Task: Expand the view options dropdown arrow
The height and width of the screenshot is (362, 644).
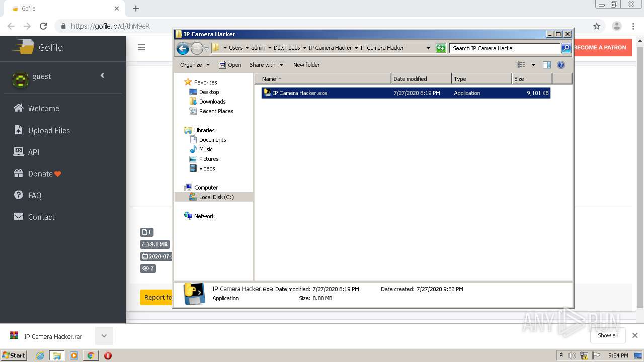Action: click(x=533, y=65)
